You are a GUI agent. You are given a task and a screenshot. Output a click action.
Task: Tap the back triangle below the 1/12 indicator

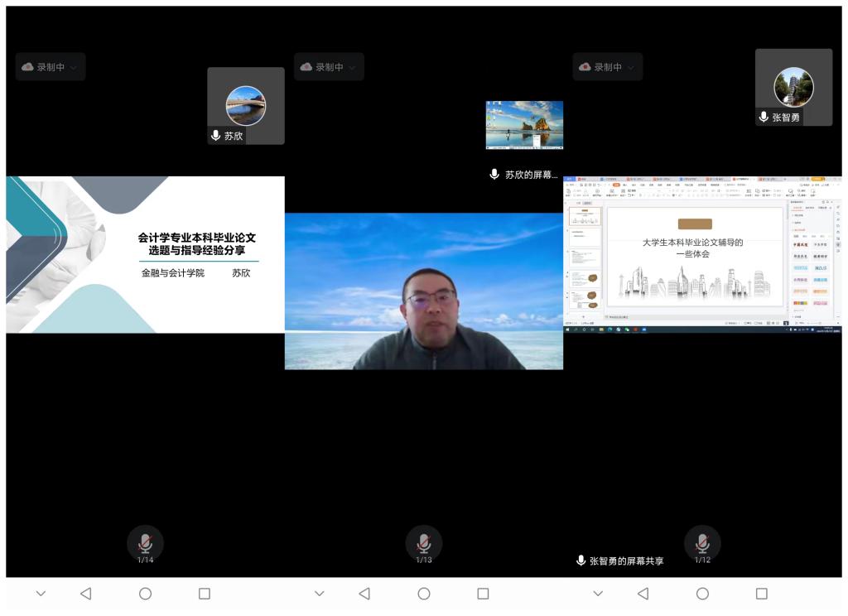point(643,594)
